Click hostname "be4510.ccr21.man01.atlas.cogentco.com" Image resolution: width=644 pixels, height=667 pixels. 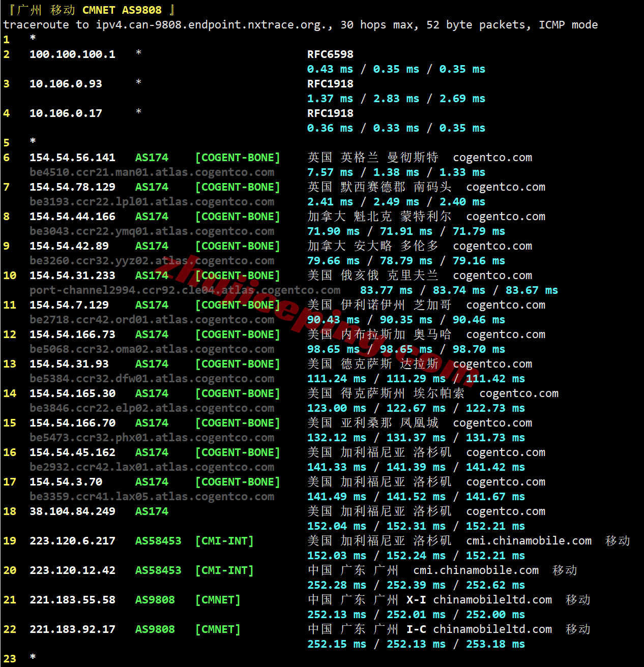(152, 172)
